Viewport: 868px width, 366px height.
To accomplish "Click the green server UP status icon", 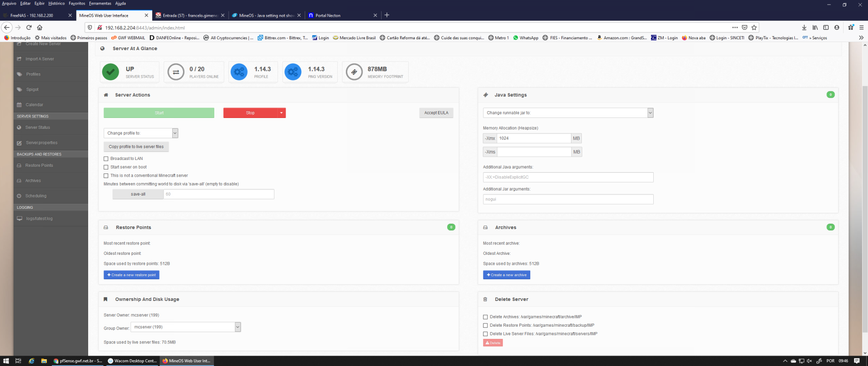I will coord(110,72).
